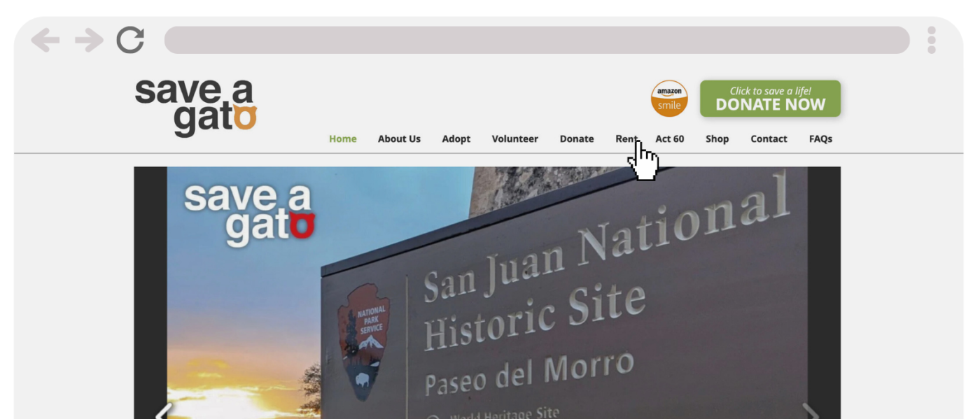
Task: Open the browser three-dot menu
Action: click(x=931, y=41)
